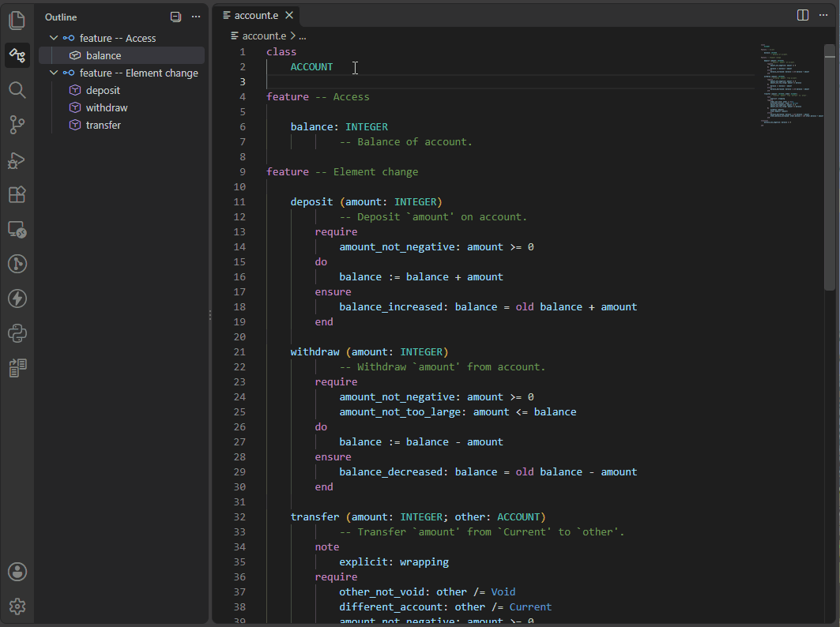The image size is (840, 627).
Task: Click the breadcrumb ellipsis after account.e
Action: (x=303, y=36)
